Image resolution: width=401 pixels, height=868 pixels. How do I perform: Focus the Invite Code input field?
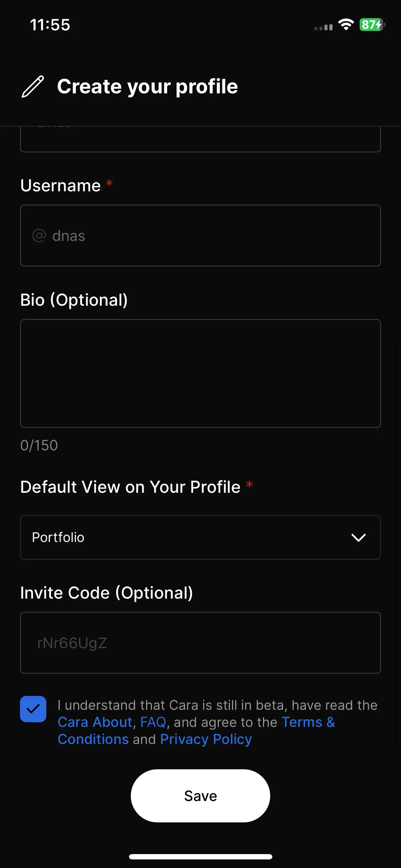click(x=200, y=643)
